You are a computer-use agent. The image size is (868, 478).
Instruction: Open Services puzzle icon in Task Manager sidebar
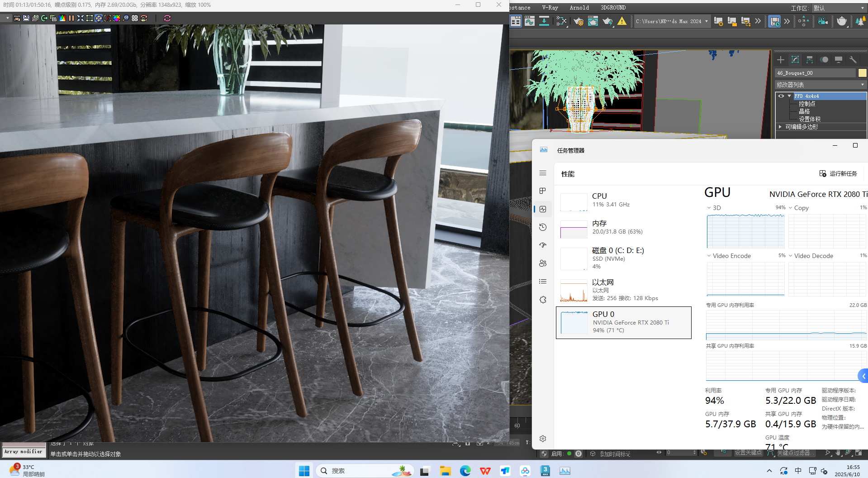(543, 300)
